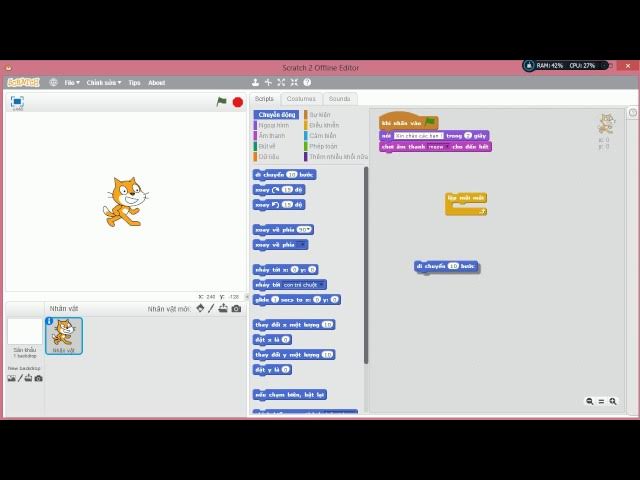Paint a new sprite with brush icon
The image size is (640, 480).
click(211, 309)
